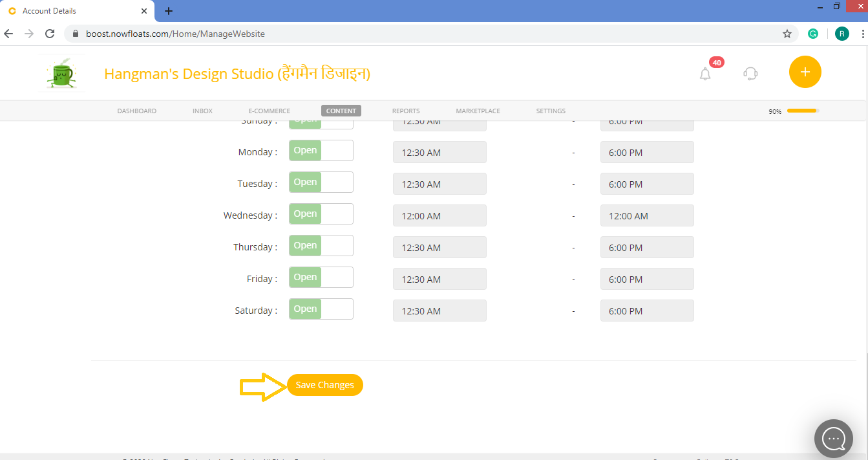Click the browser forward arrow

[x=29, y=34]
